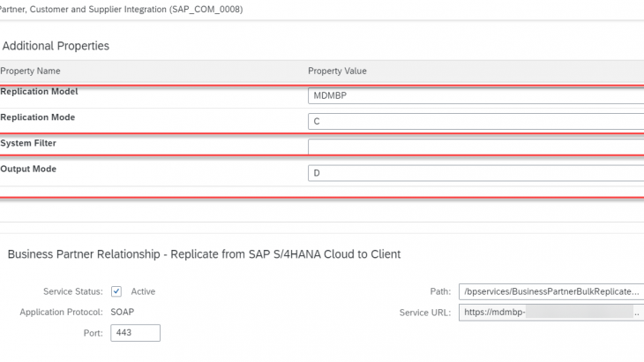This screenshot has width=644, height=362.
Task: Click the Service URL input field
Action: pyautogui.click(x=550, y=313)
